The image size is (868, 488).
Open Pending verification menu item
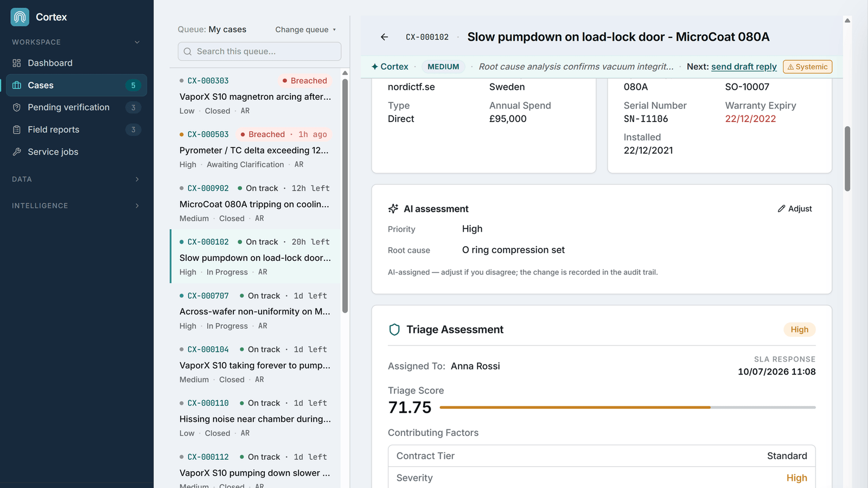pos(76,107)
